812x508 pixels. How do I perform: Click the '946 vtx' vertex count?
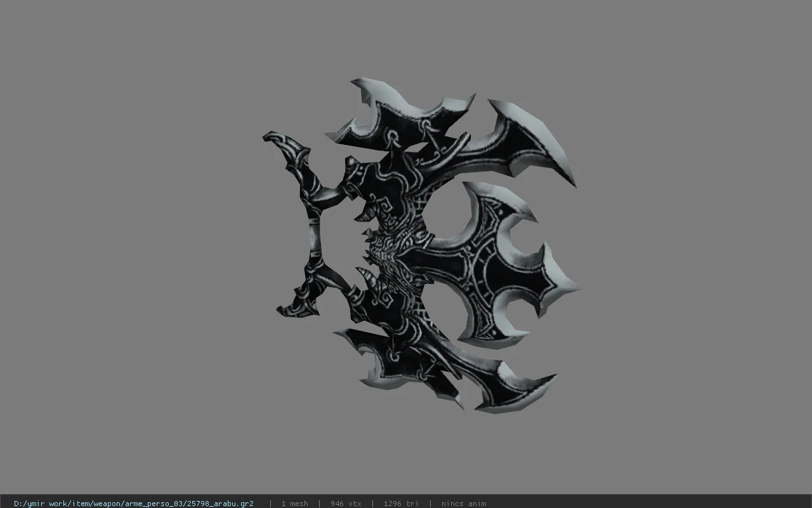pyautogui.click(x=346, y=504)
